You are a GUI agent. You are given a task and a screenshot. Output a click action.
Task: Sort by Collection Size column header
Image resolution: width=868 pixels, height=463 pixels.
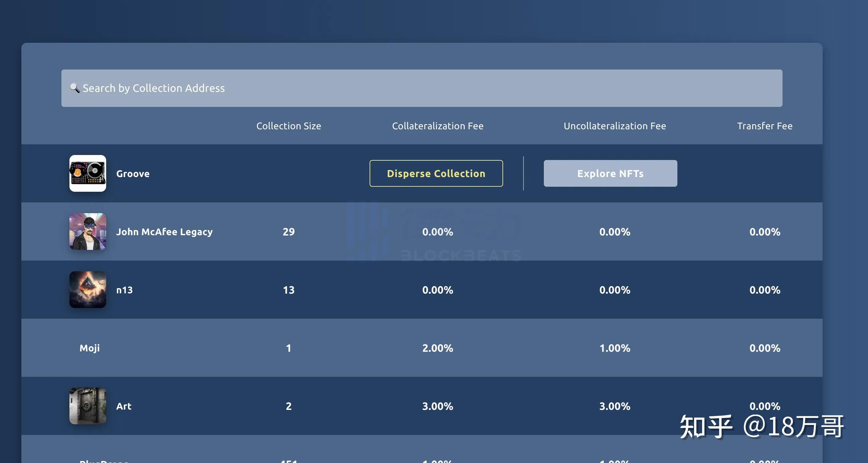pyautogui.click(x=288, y=126)
